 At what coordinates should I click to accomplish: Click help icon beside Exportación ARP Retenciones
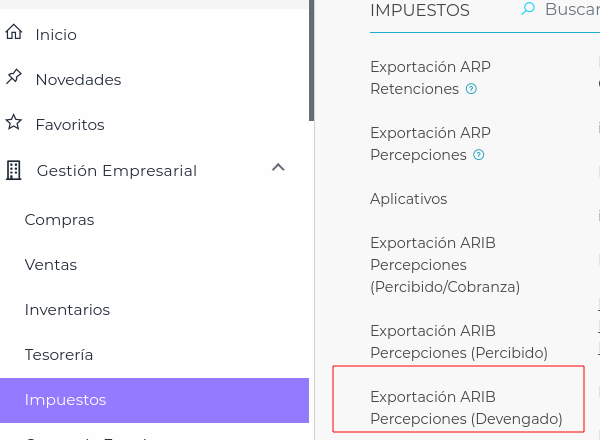click(472, 89)
